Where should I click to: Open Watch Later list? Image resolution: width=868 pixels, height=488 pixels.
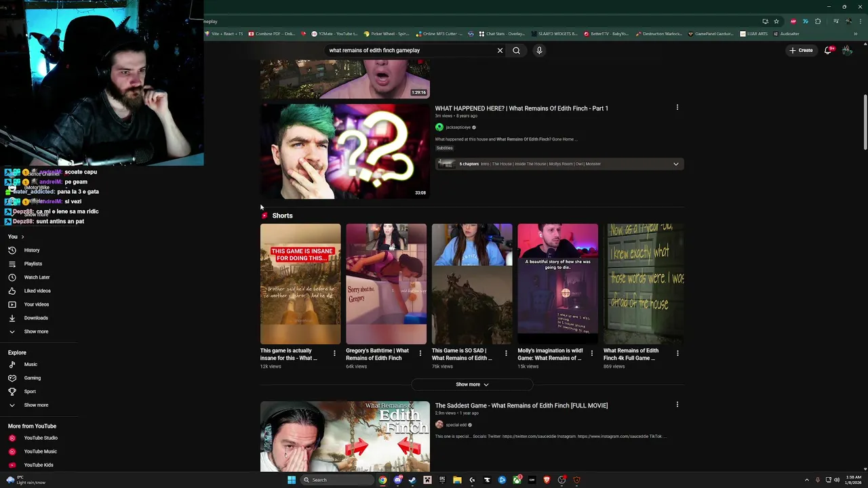point(37,277)
